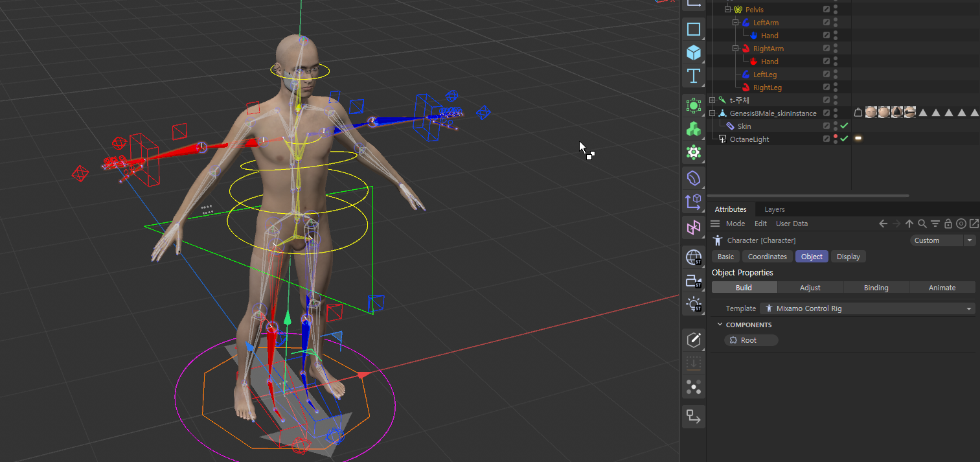Click the Root component button

pyautogui.click(x=751, y=340)
